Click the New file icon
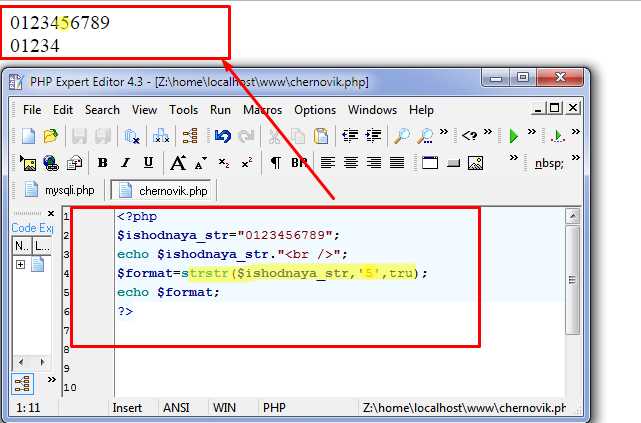Viewport: 641px width, 423px height. click(x=28, y=136)
